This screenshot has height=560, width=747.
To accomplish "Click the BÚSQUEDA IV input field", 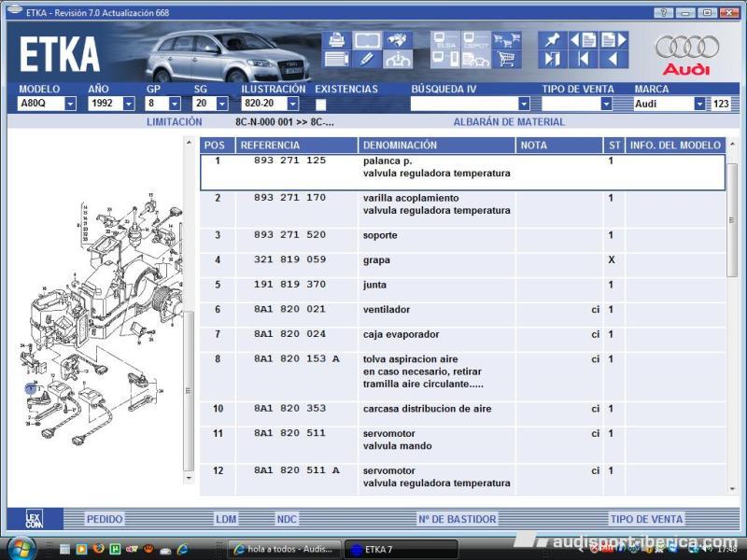I will (x=464, y=104).
